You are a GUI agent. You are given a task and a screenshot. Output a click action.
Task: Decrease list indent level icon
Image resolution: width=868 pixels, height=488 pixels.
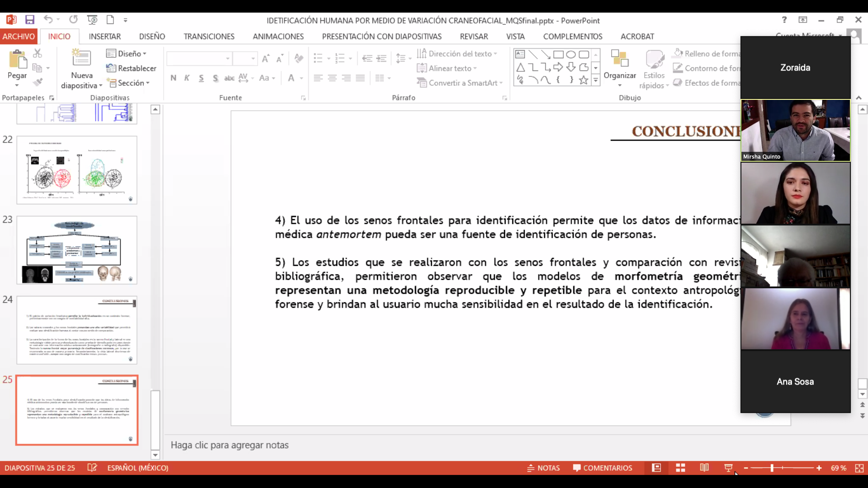(367, 58)
